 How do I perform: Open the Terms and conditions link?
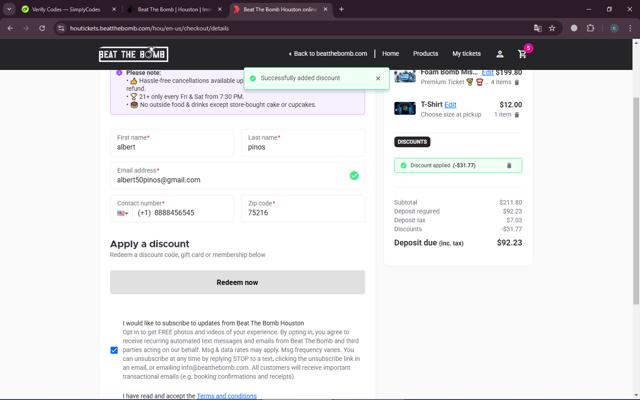227,396
